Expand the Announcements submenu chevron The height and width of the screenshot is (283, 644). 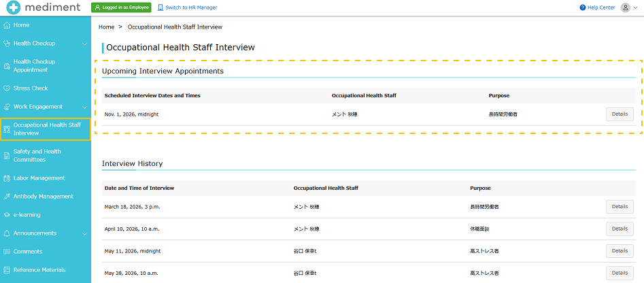(x=84, y=234)
